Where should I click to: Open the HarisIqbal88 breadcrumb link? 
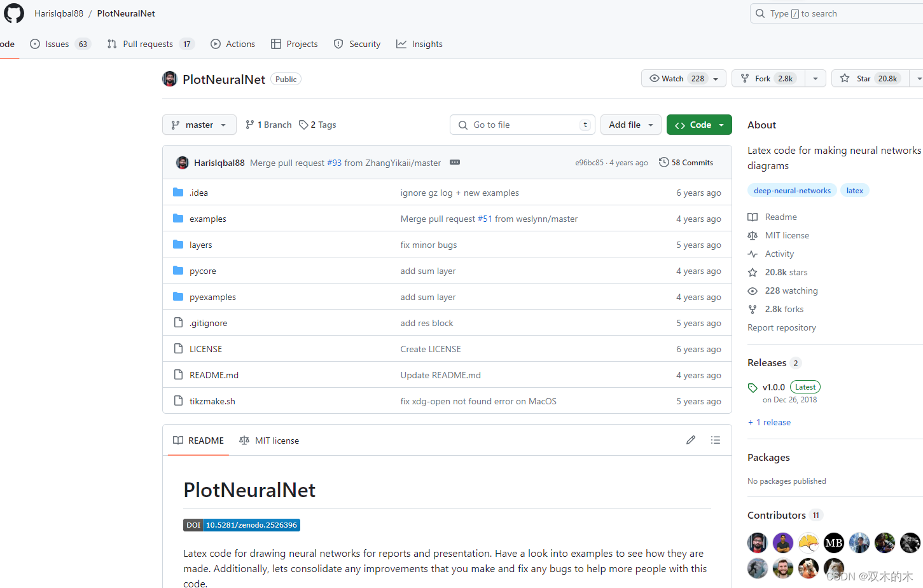coord(59,13)
